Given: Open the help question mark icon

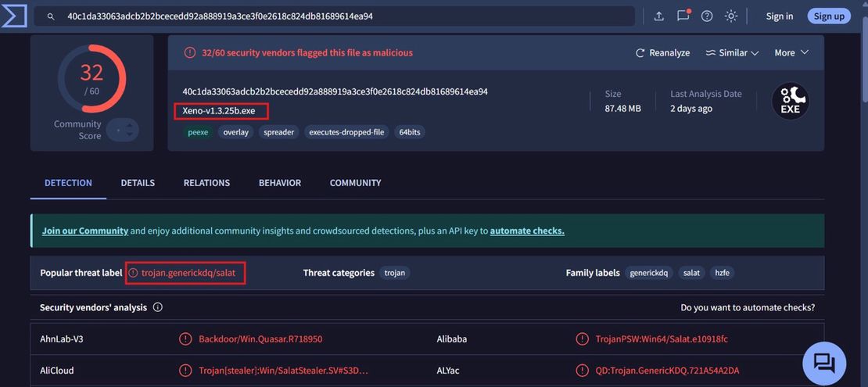Looking at the screenshot, I should coord(707,16).
